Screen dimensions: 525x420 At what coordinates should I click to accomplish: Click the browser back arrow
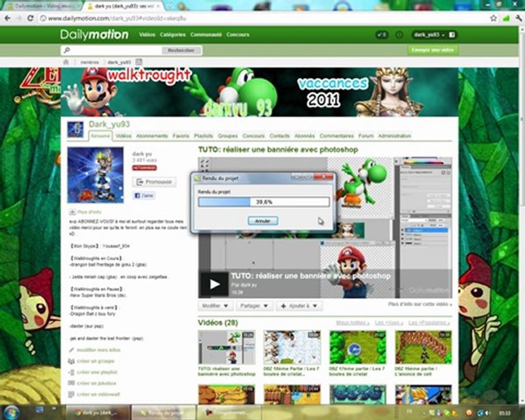coord(8,19)
